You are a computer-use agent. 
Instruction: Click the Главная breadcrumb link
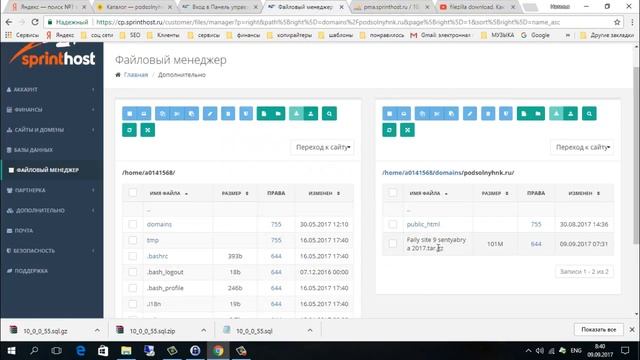(x=136, y=75)
